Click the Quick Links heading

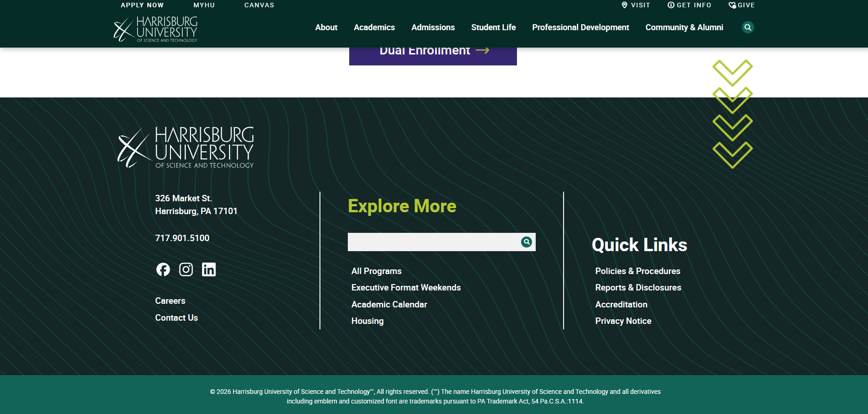pos(639,245)
